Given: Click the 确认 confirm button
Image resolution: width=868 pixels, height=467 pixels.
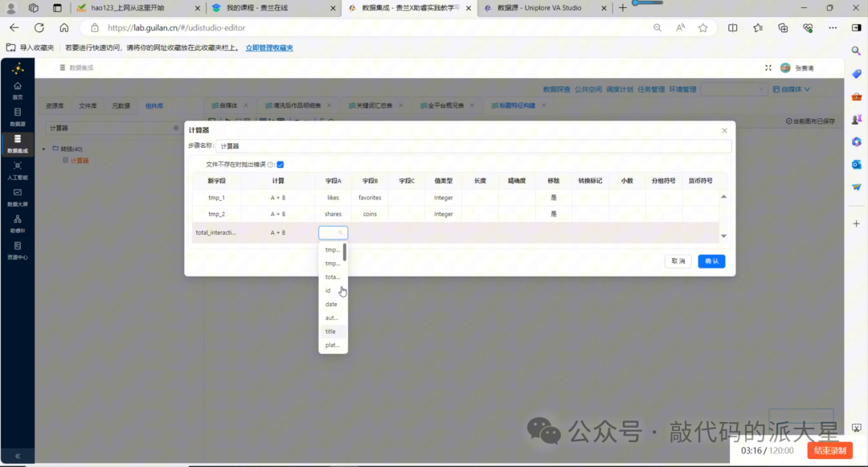Looking at the screenshot, I should 711,261.
